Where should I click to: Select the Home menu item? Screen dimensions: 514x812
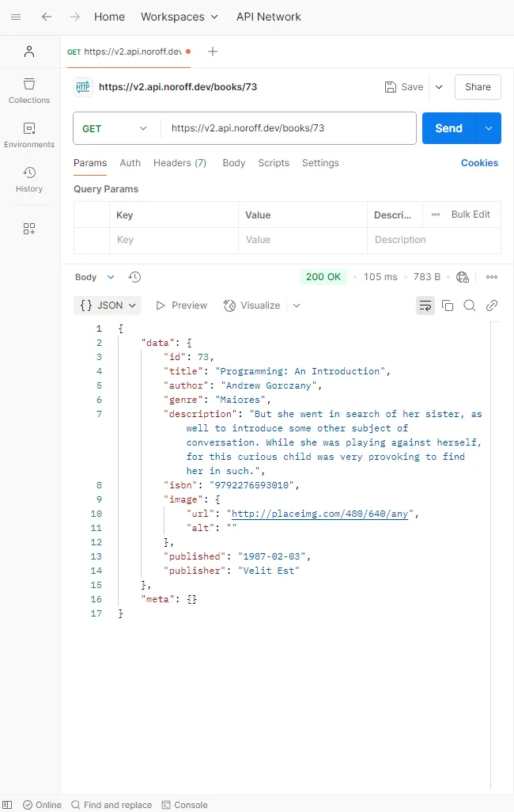[109, 17]
